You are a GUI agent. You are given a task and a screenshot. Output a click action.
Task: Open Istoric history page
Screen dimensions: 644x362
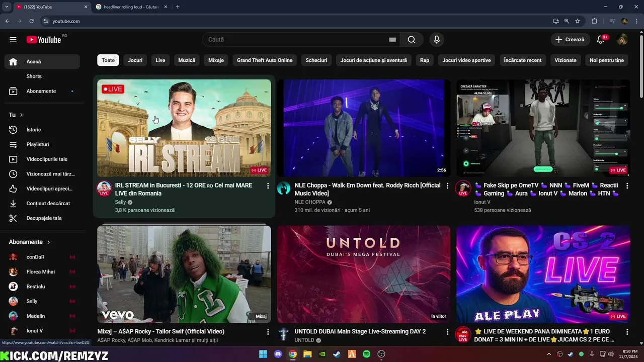[42, 130]
